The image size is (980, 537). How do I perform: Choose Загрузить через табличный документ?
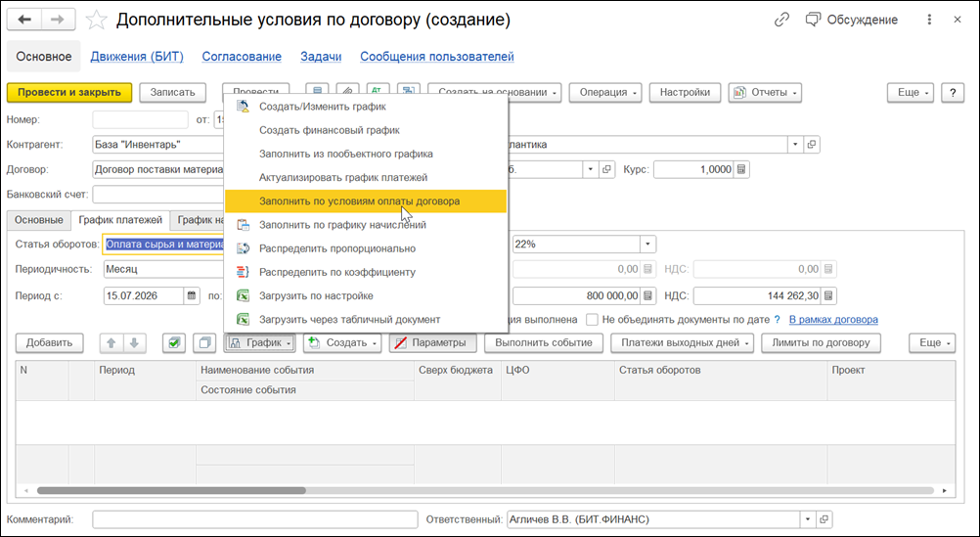pyautogui.click(x=366, y=320)
